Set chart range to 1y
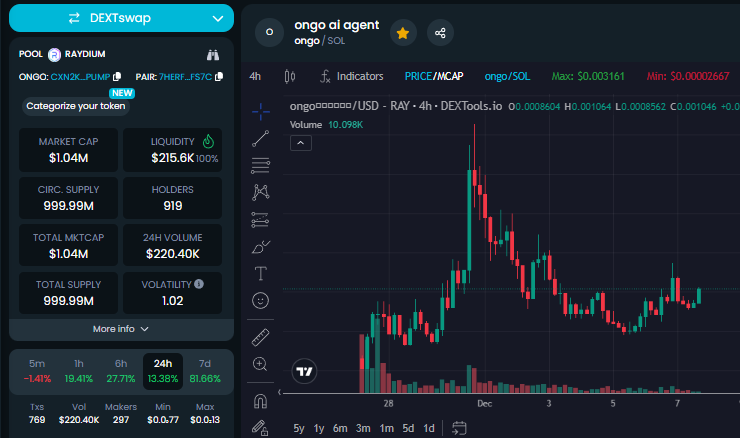Image resolution: width=740 pixels, height=438 pixels. pos(319,429)
